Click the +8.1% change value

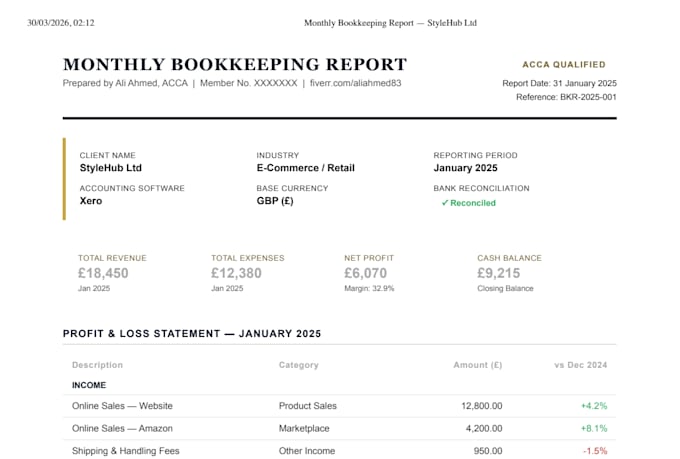click(594, 428)
